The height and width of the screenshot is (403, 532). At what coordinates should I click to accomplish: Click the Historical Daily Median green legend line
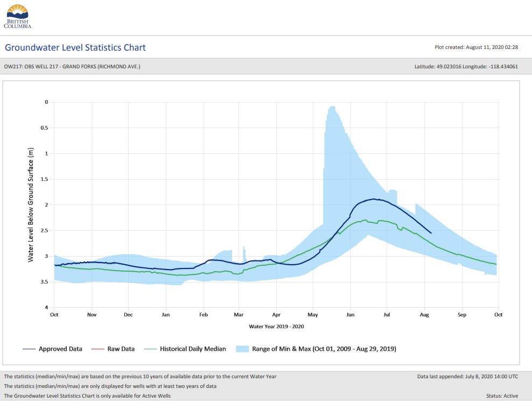pos(150,349)
